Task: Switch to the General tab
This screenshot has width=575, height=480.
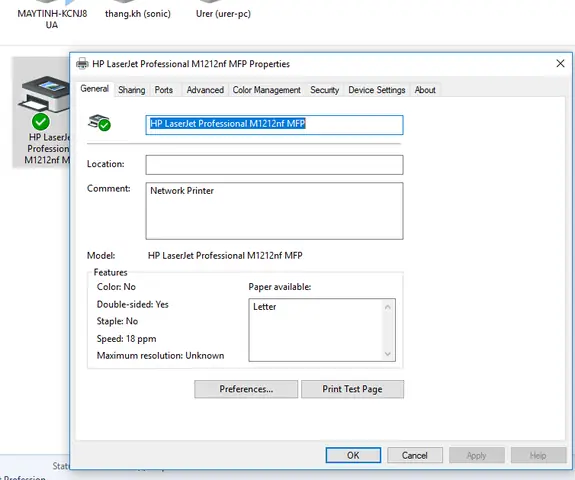Action: coord(95,89)
